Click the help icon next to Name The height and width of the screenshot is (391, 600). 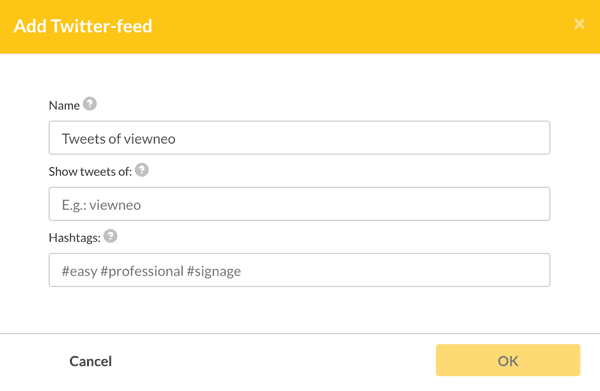tap(90, 104)
